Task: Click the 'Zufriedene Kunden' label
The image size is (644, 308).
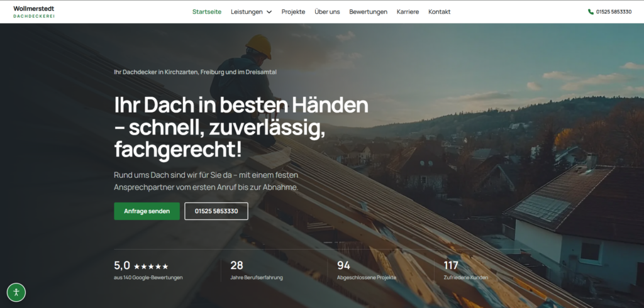Action: click(466, 278)
